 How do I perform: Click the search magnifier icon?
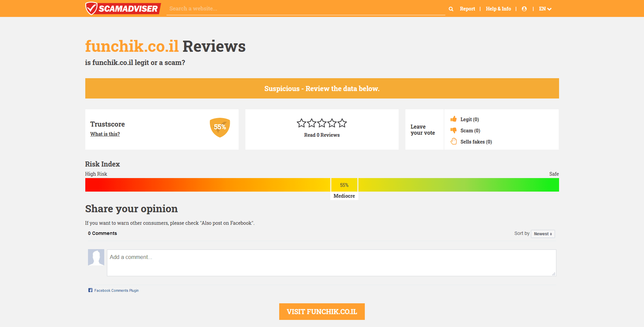click(x=451, y=9)
